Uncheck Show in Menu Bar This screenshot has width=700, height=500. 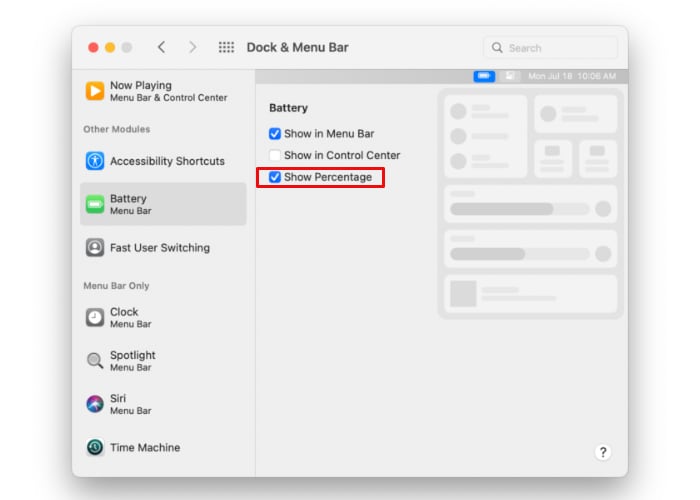point(275,133)
